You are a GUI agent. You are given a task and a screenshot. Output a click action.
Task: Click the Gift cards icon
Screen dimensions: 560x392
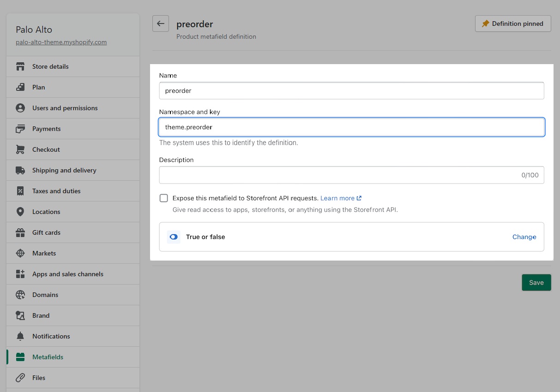(x=20, y=232)
